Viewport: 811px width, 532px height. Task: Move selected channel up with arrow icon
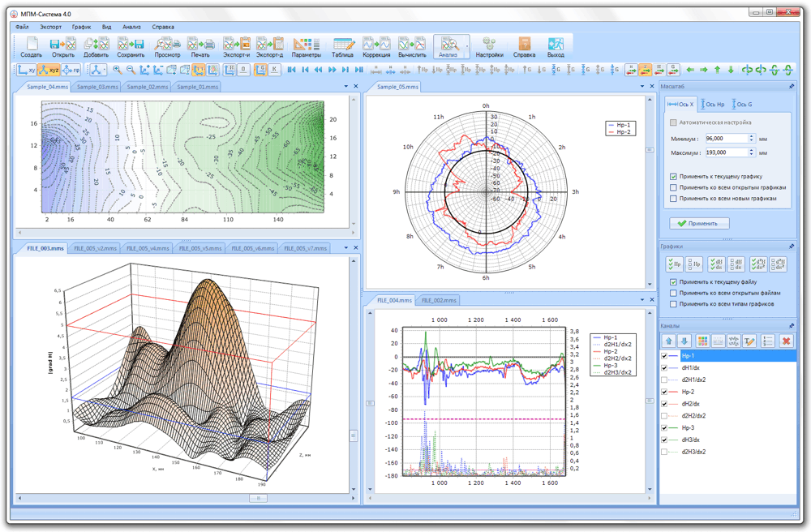click(x=669, y=341)
